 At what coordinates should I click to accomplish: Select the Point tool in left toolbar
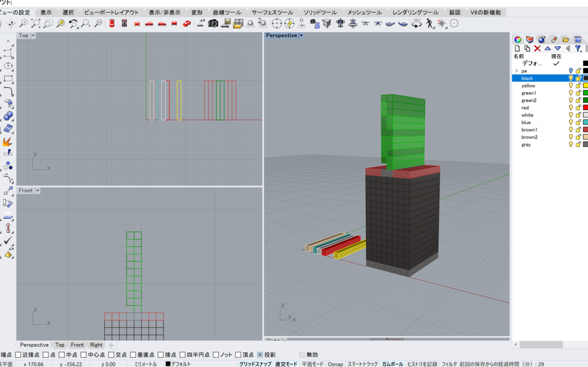coord(8,41)
